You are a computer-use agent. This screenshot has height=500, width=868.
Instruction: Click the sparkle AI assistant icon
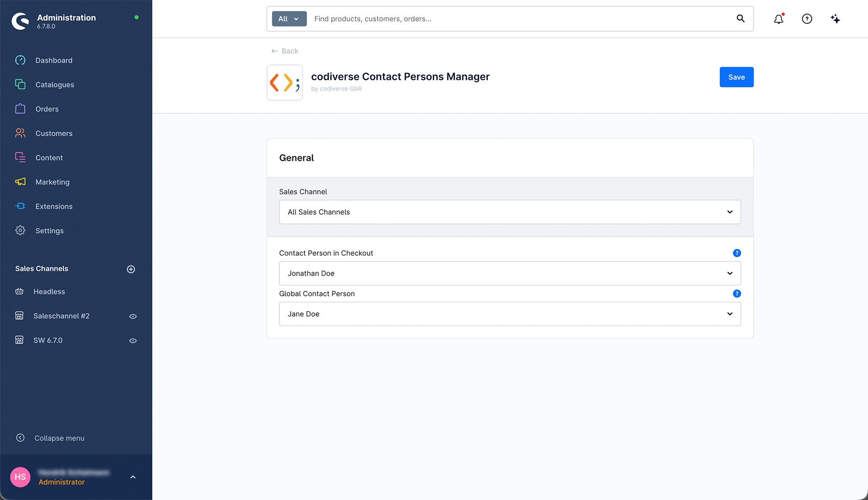pos(835,19)
